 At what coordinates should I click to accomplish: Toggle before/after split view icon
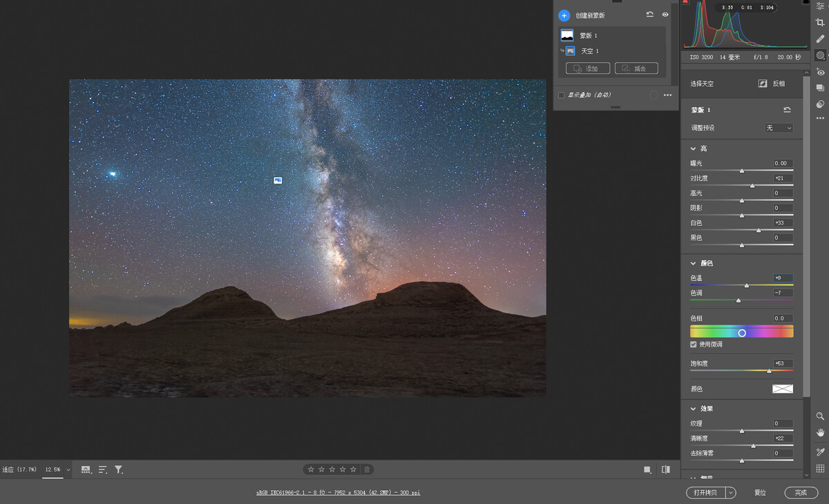click(x=666, y=469)
